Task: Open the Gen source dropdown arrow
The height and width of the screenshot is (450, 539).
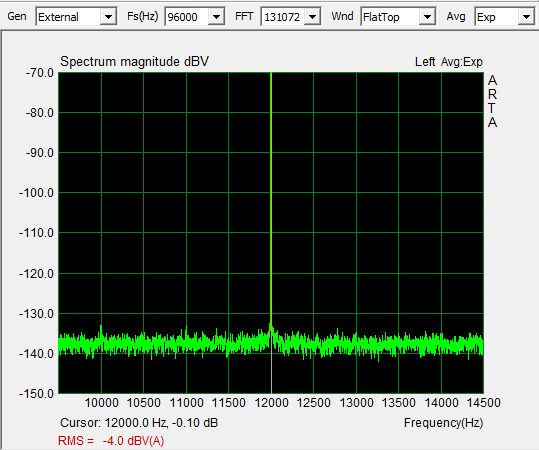Action: 108,17
